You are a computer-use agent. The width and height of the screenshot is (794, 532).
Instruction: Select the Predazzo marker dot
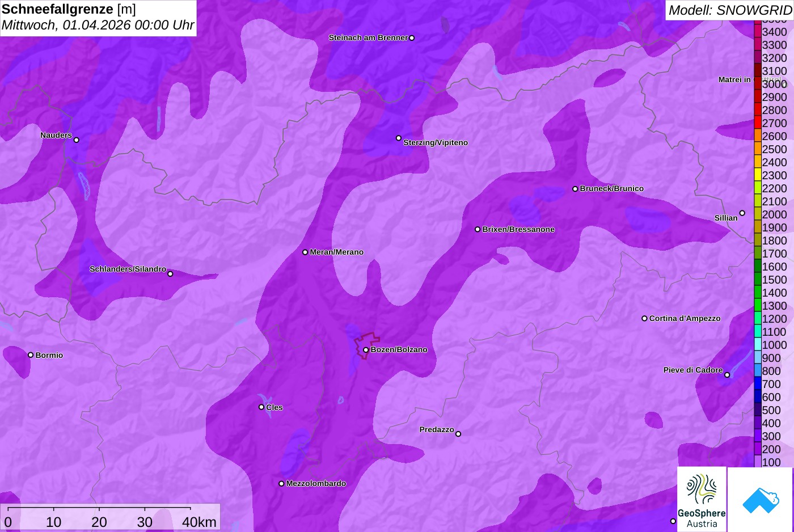click(458, 434)
